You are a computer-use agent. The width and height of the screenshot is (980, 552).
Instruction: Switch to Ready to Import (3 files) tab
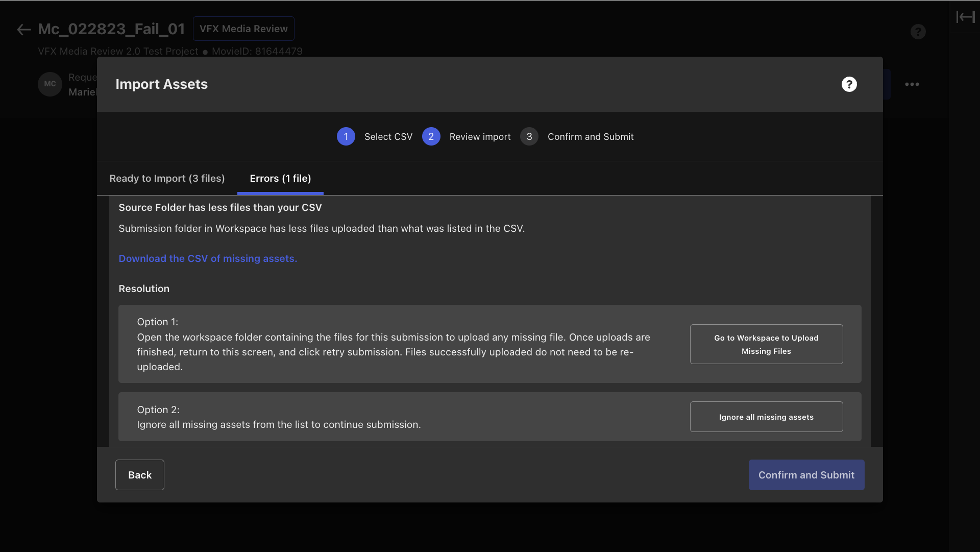[x=167, y=178]
